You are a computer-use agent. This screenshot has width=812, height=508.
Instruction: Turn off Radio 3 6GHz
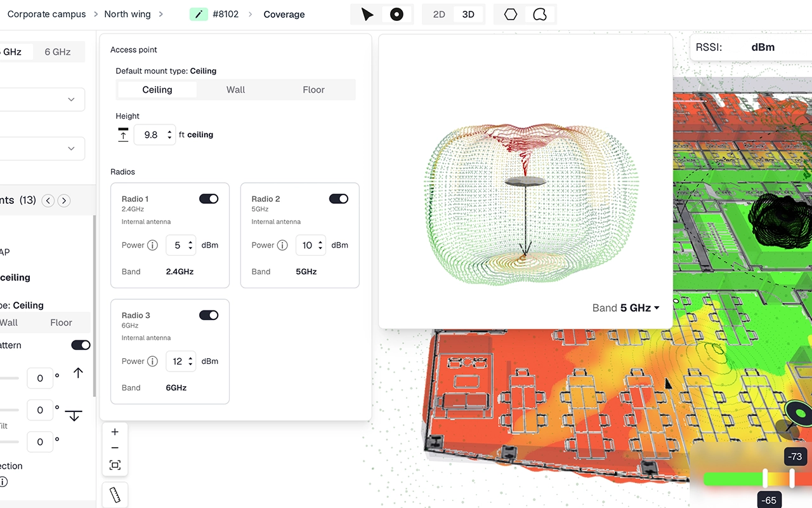click(x=209, y=315)
